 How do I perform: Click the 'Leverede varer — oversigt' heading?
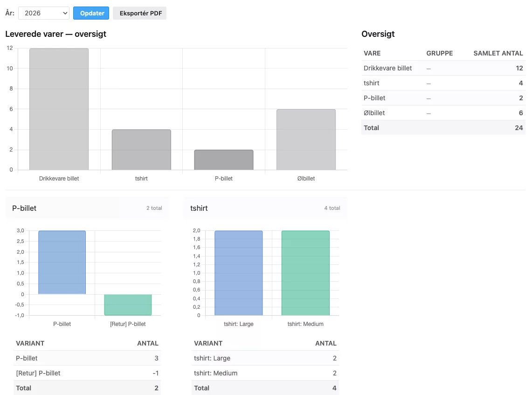point(55,34)
